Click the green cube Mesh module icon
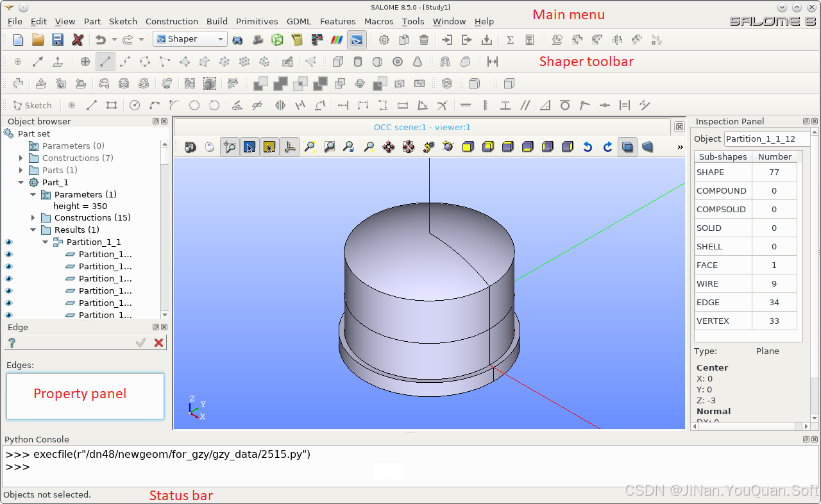Image resolution: width=821 pixels, height=504 pixels. click(277, 40)
